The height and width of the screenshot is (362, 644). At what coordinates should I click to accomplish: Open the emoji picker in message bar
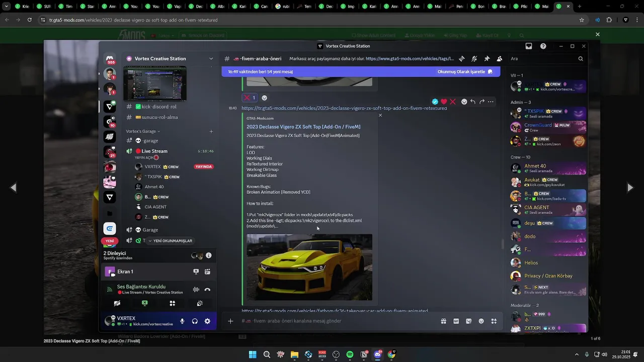tap(481, 321)
